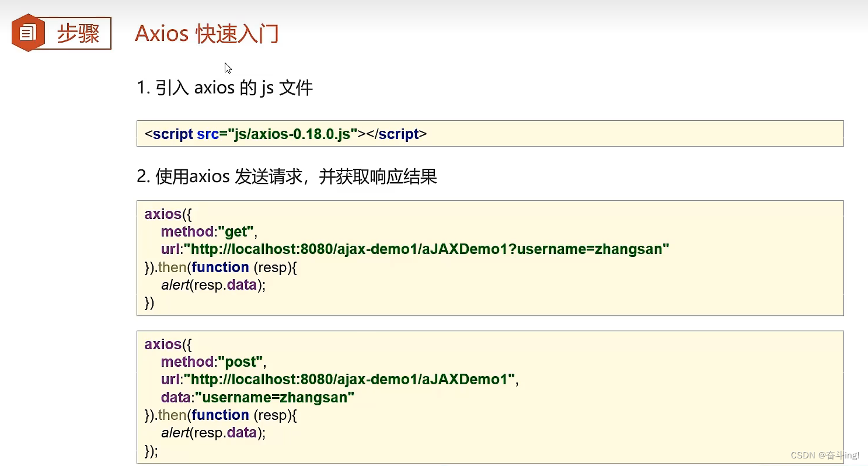Image resolution: width=868 pixels, height=466 pixels.
Task: Select the method:"post" line
Action: tap(210, 361)
